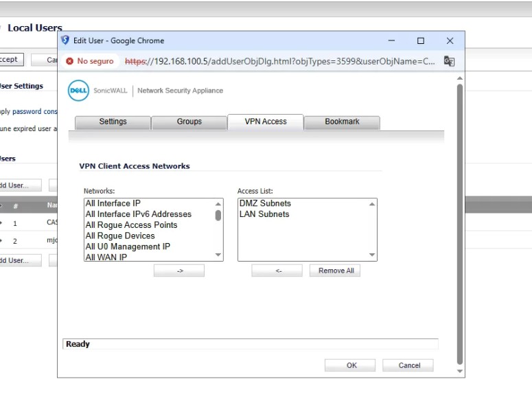The width and height of the screenshot is (532, 414).
Task: Click the remove arrow '<-' button
Action: [277, 271]
